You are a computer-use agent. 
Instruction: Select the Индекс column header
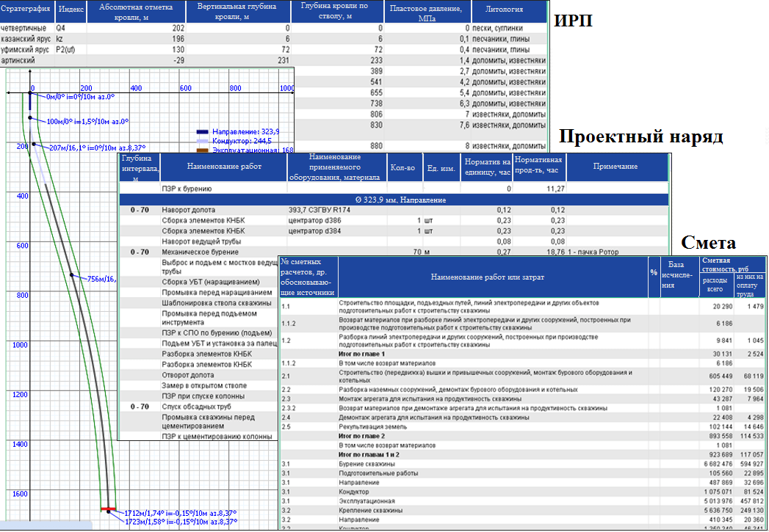click(x=71, y=11)
